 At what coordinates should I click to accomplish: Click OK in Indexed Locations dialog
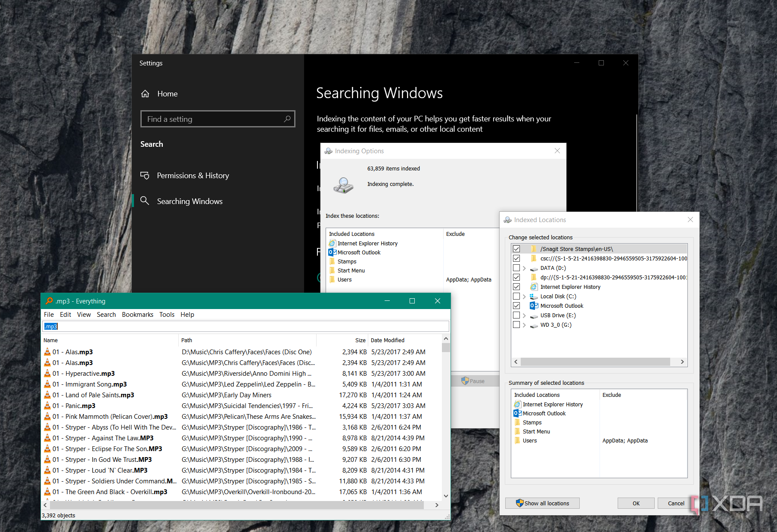pyautogui.click(x=636, y=503)
